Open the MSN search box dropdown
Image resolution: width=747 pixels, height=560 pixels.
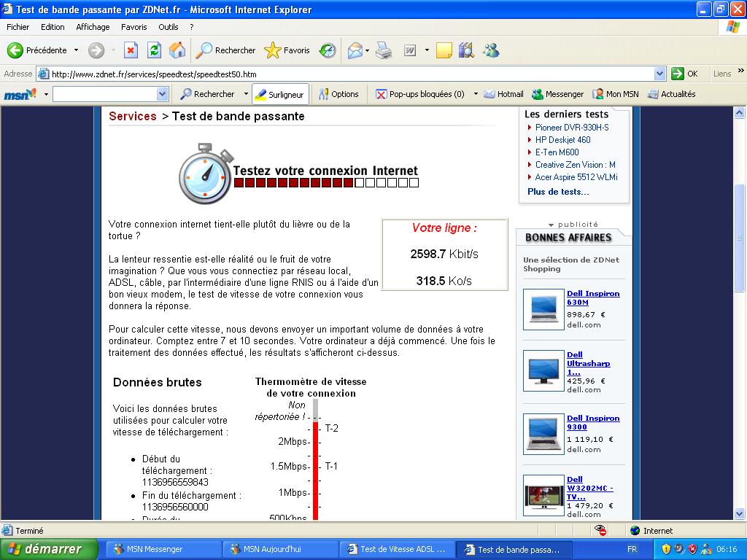(x=162, y=94)
